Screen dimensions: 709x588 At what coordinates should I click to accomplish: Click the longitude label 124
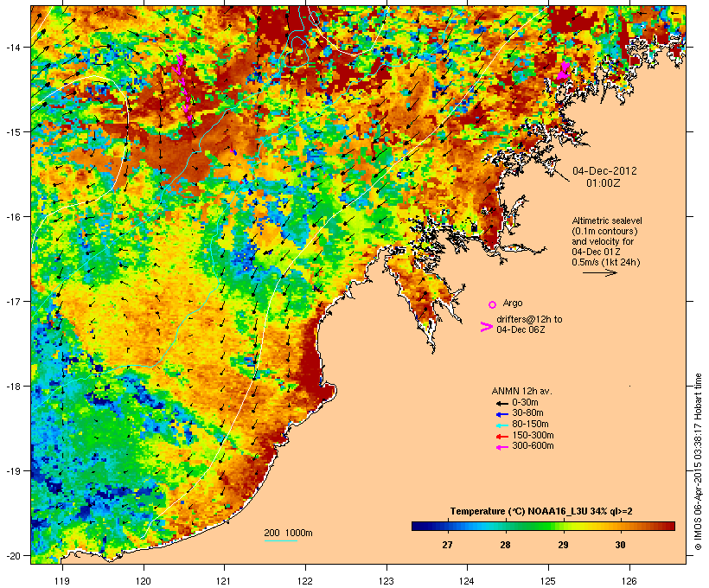pos(467,581)
